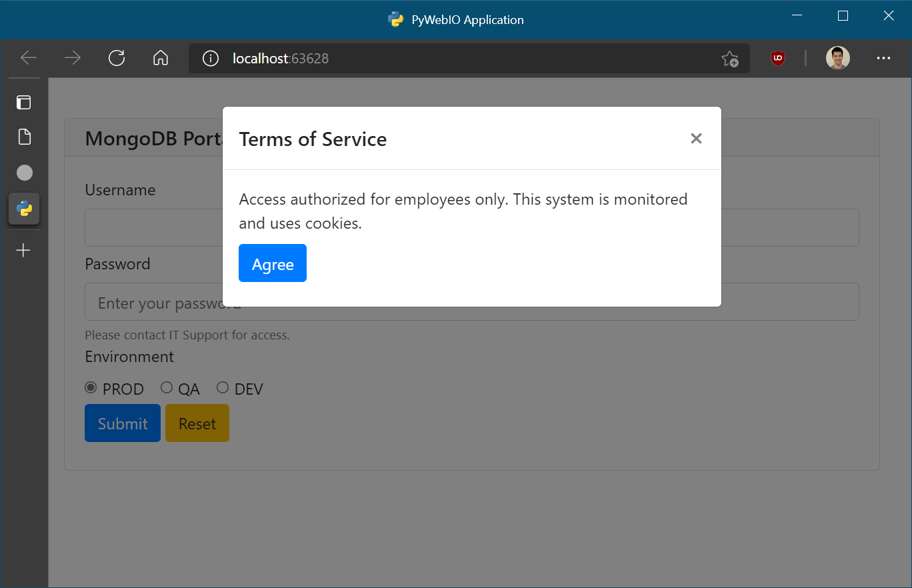Click the browser back arrow
The height and width of the screenshot is (588, 912).
pyautogui.click(x=29, y=58)
